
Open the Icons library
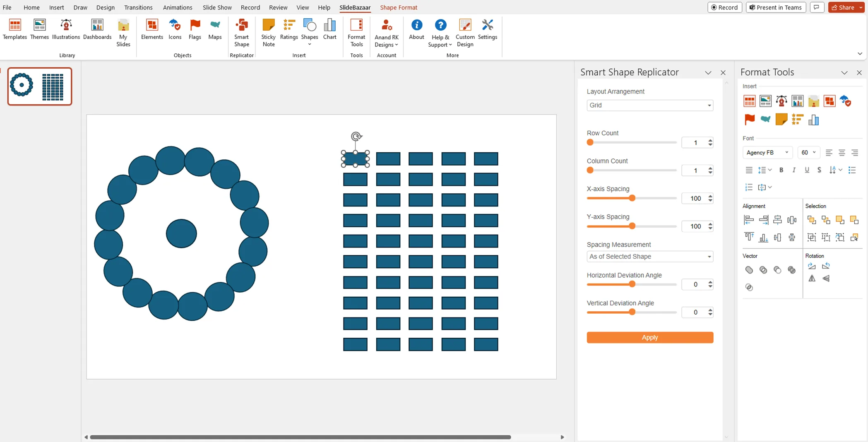pyautogui.click(x=175, y=29)
